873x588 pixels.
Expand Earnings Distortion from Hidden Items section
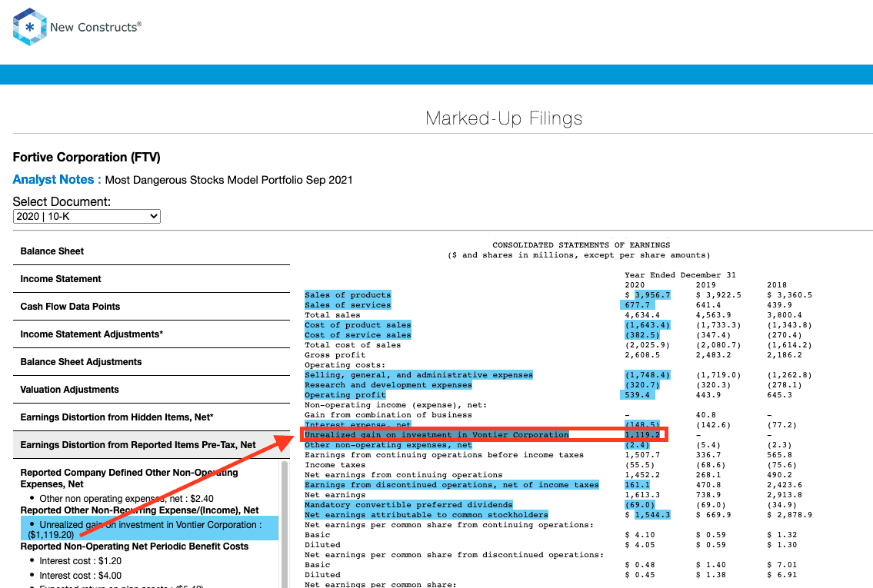[x=152, y=417]
